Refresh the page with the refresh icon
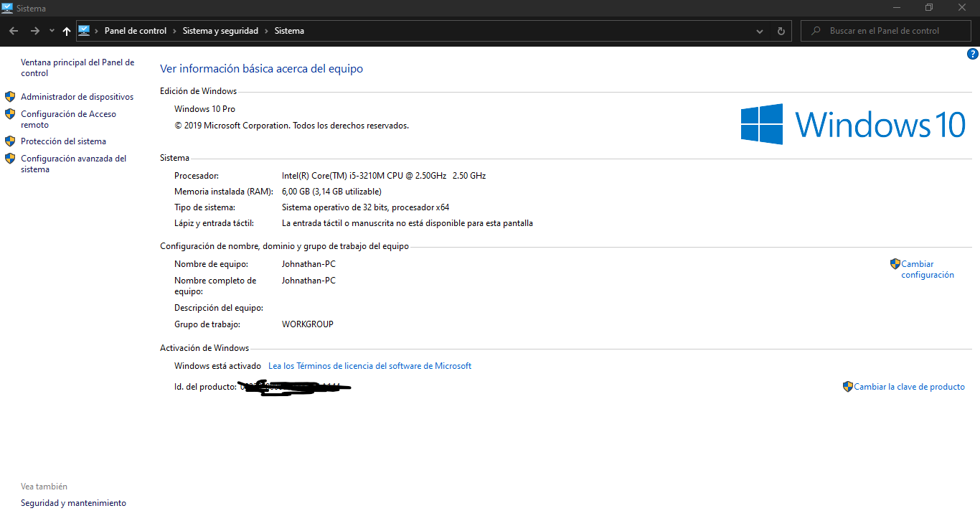This screenshot has width=980, height=521. tap(781, 31)
